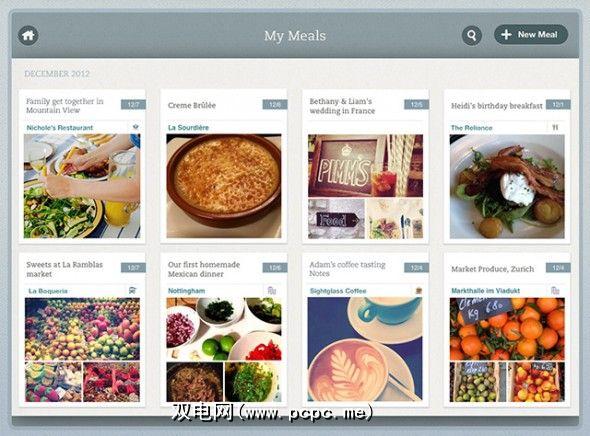Tap the building icon beside Nottingham

pyautogui.click(x=272, y=290)
